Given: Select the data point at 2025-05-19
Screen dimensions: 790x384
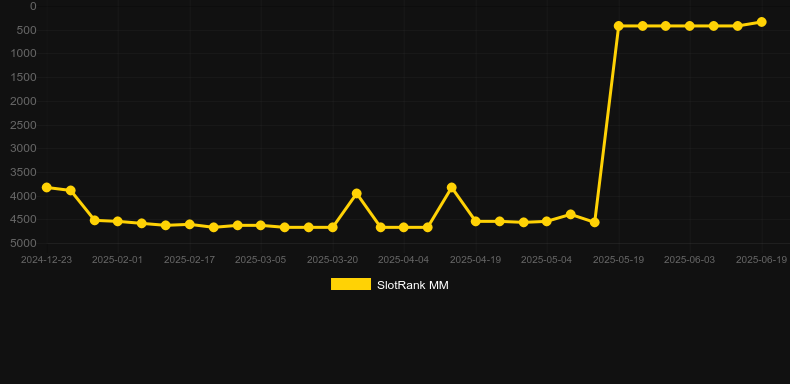Looking at the screenshot, I should [x=619, y=26].
